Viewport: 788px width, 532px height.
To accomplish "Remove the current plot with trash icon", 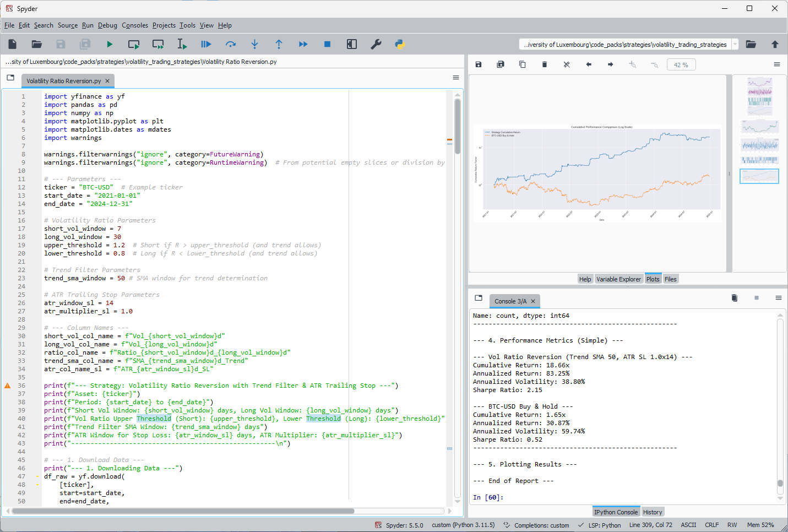I will pos(544,64).
